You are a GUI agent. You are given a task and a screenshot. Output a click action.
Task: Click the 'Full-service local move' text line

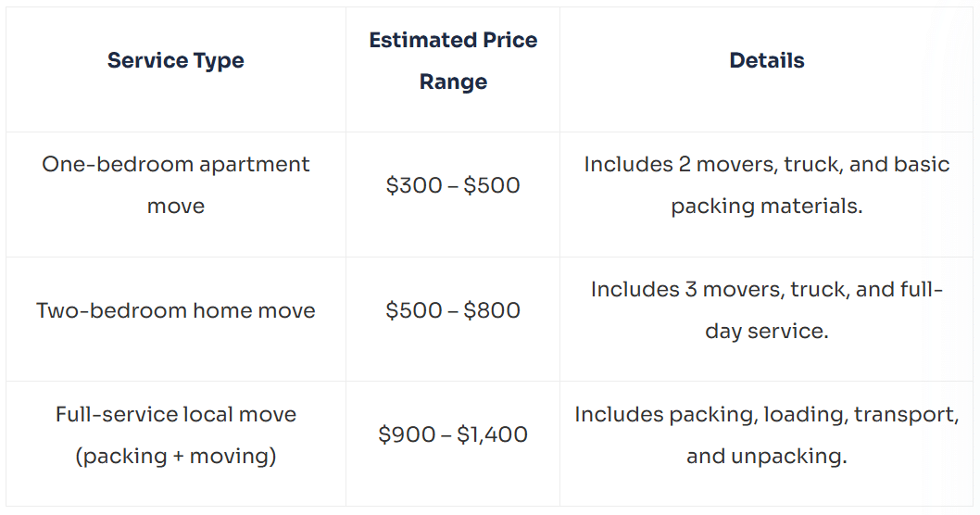pyautogui.click(x=176, y=414)
